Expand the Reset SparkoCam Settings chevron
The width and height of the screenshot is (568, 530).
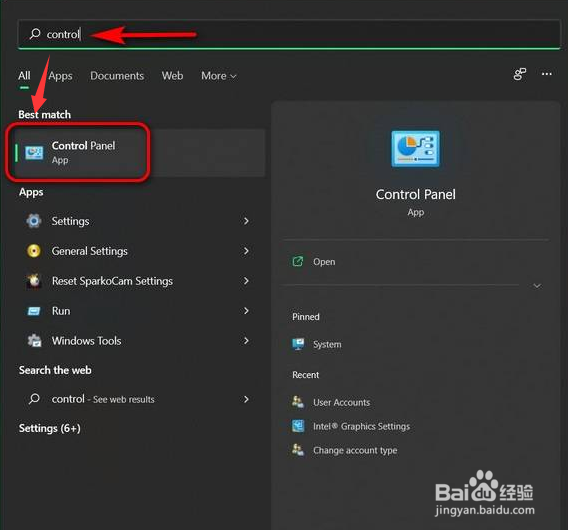point(246,281)
